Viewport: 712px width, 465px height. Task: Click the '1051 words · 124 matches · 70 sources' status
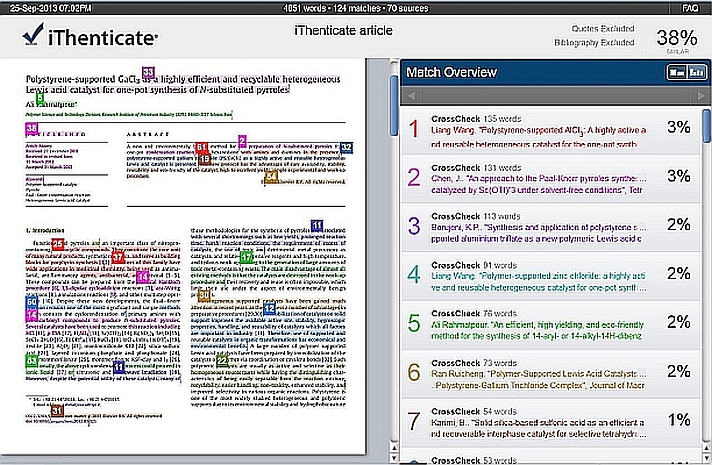pyautogui.click(x=356, y=8)
